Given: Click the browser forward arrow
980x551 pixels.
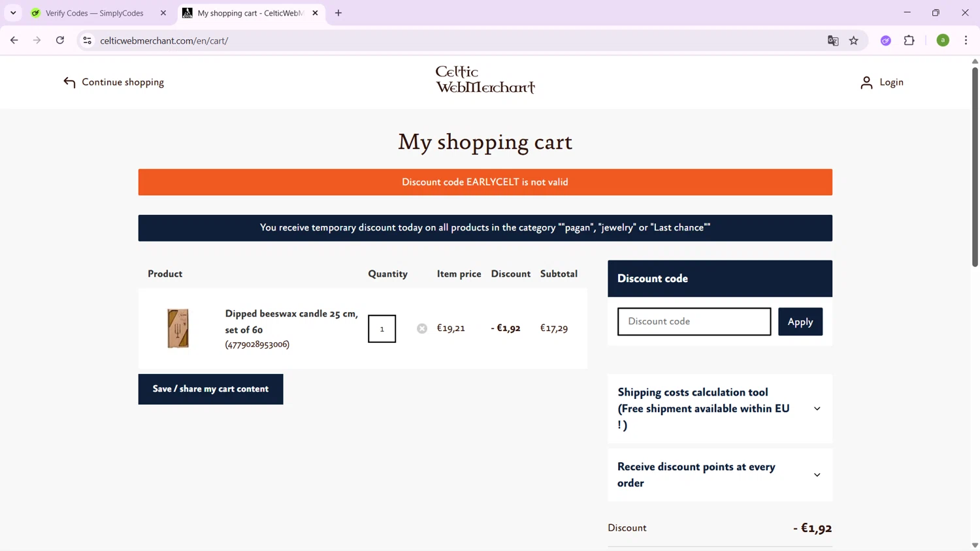Looking at the screenshot, I should coord(37,40).
